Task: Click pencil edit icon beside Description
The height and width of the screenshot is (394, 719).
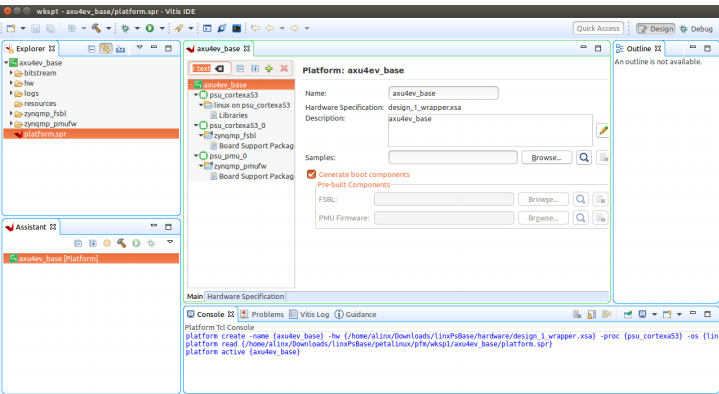Action: (x=603, y=131)
